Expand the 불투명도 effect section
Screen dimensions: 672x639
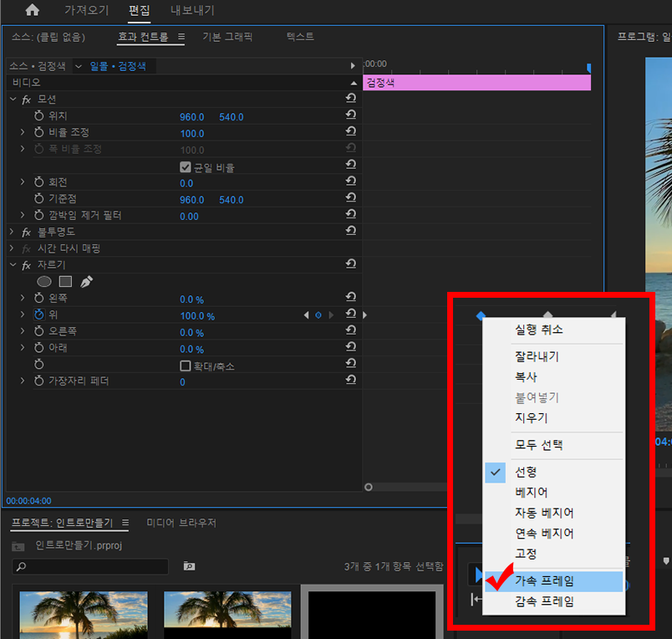coord(13,232)
